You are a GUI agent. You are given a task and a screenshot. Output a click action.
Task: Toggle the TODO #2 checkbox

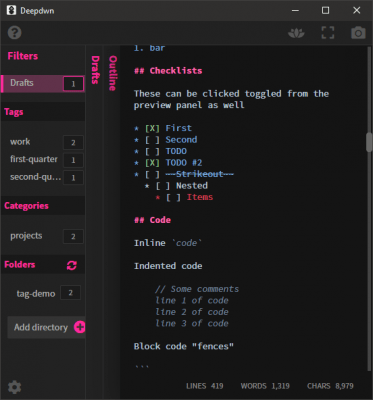(x=152, y=163)
